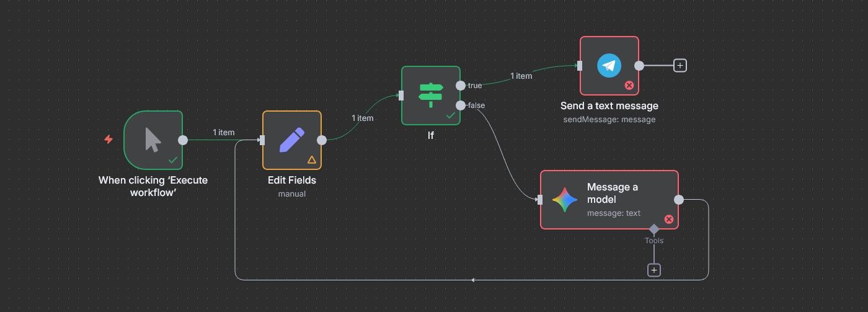Click the Gemini star icon in Message a model

[565, 200]
